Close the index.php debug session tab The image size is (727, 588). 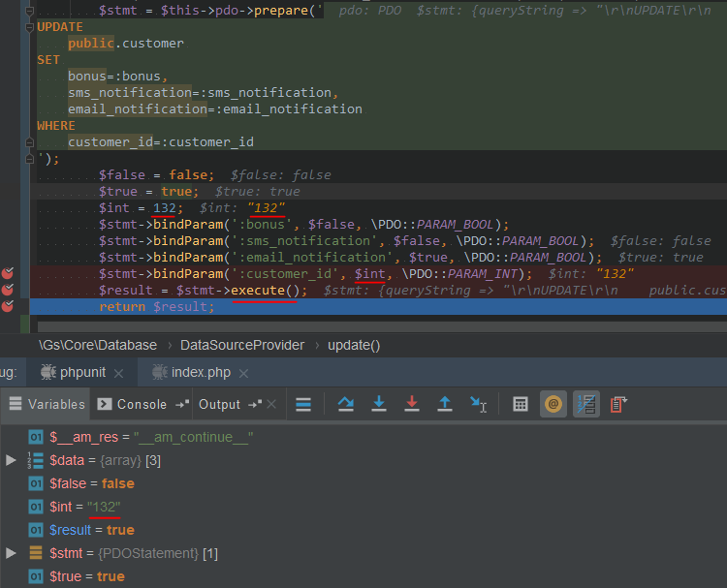(243, 373)
